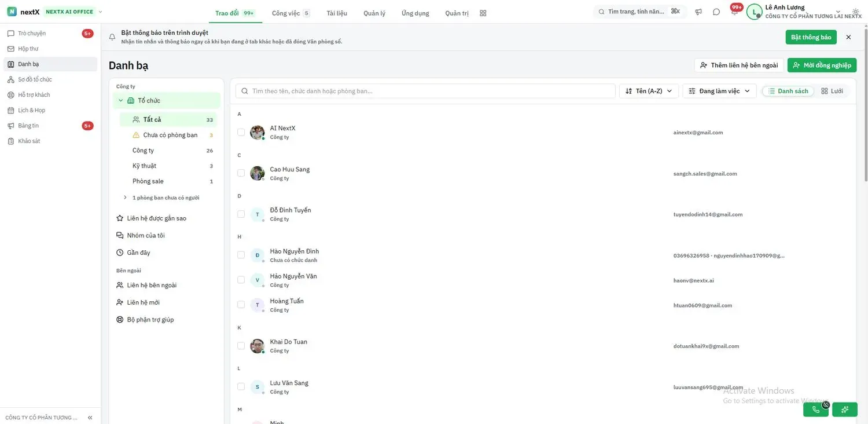Tick the checkbox beside AI NextX
This screenshot has height=424, width=868.
pos(241,132)
